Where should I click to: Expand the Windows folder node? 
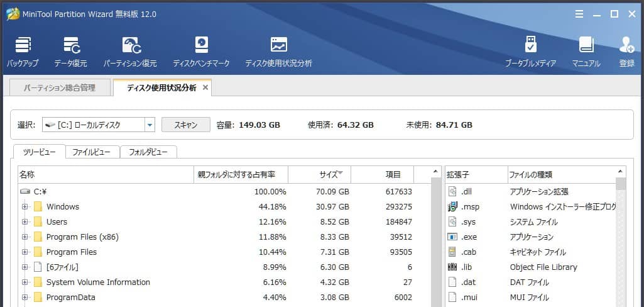pos(25,207)
